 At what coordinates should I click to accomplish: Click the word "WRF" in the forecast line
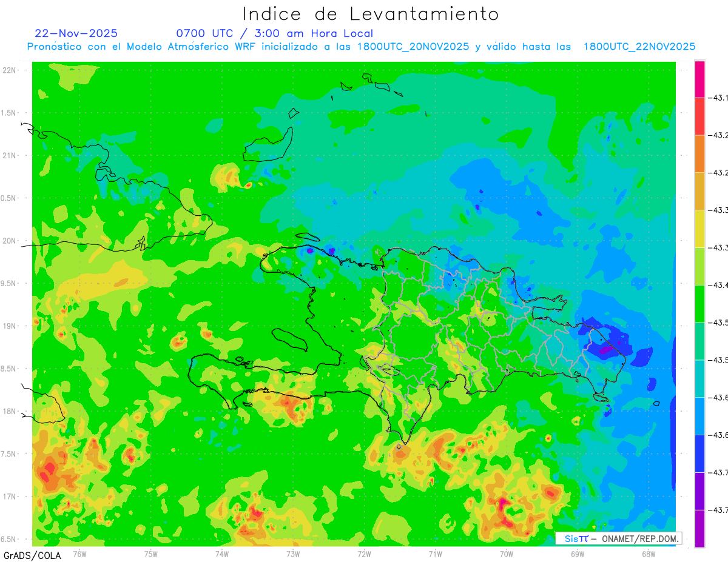tap(246, 47)
